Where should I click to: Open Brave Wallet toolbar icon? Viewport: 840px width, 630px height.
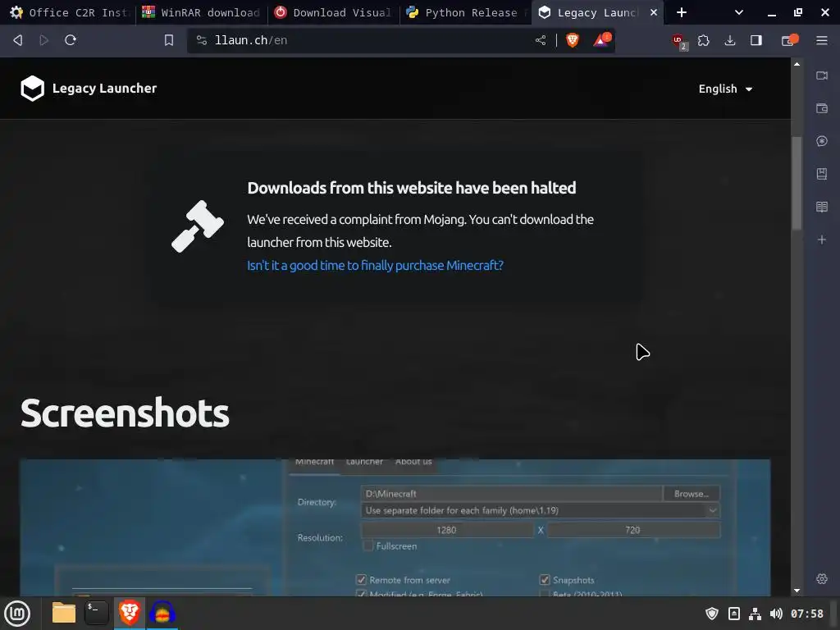pos(789,40)
